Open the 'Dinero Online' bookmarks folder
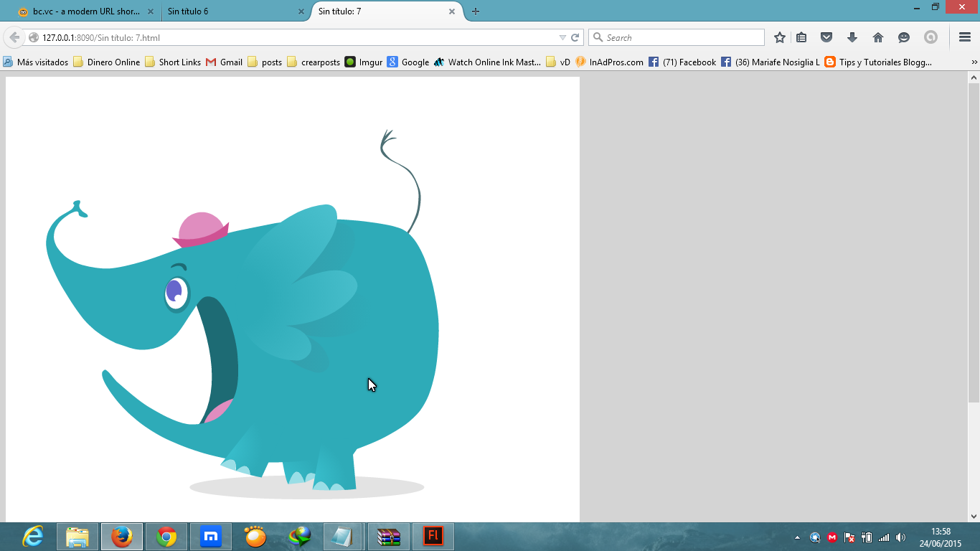The image size is (980, 551). click(107, 62)
